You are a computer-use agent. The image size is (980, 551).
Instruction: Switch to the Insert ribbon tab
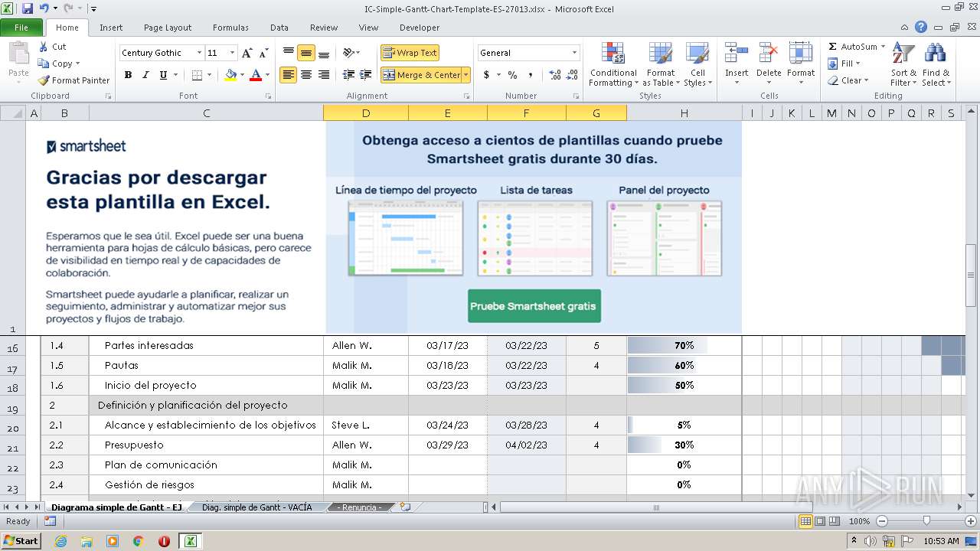(111, 28)
